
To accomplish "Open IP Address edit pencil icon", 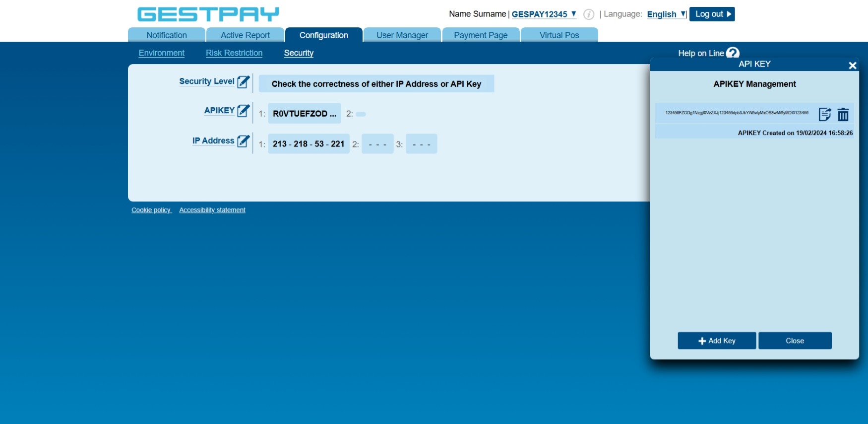I will point(244,141).
